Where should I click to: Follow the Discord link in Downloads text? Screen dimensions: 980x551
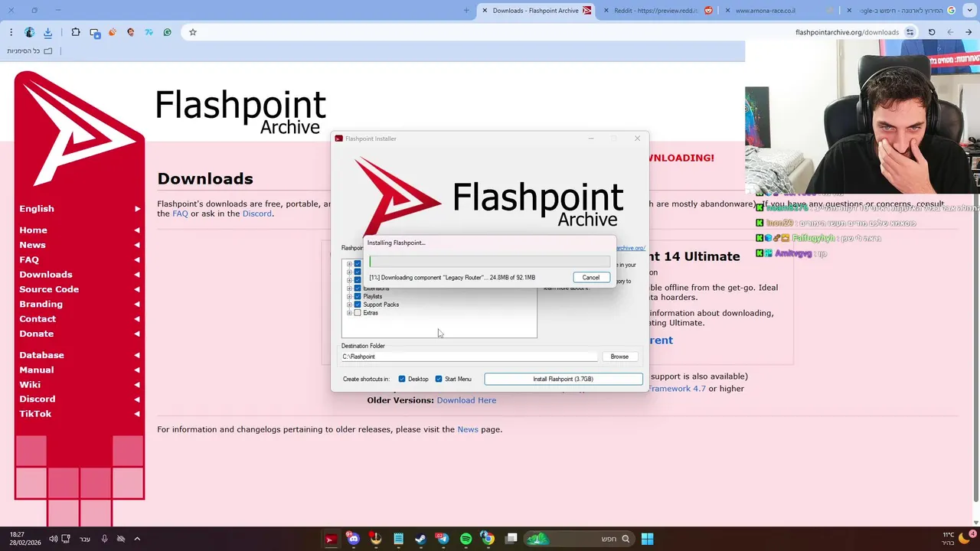257,214
